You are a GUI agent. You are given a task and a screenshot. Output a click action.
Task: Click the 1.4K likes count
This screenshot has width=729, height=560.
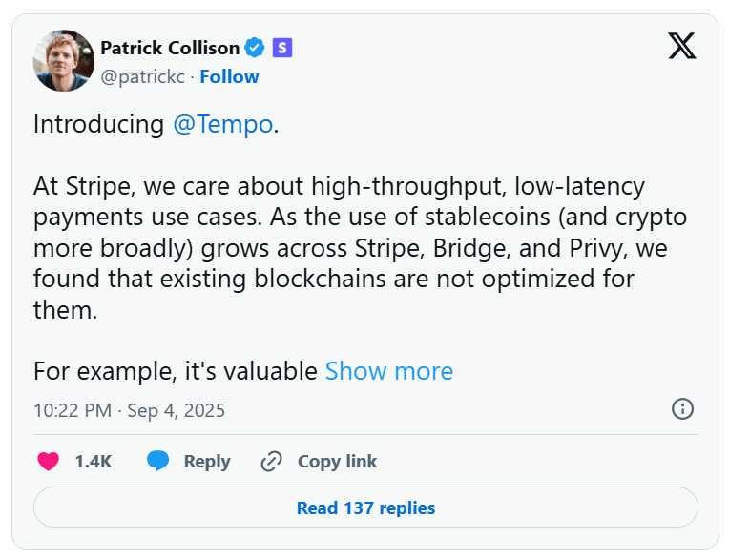94,462
